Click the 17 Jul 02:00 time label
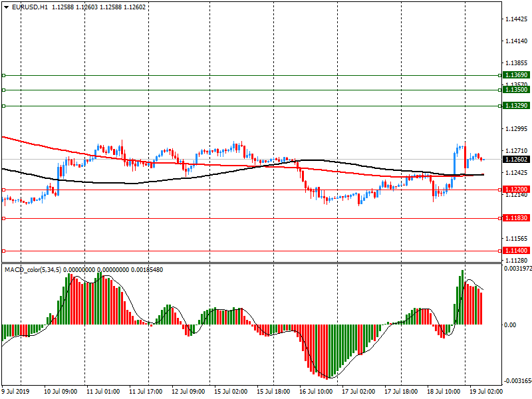Image resolution: width=532 pixels, height=399 pixels. pyautogui.click(x=358, y=392)
